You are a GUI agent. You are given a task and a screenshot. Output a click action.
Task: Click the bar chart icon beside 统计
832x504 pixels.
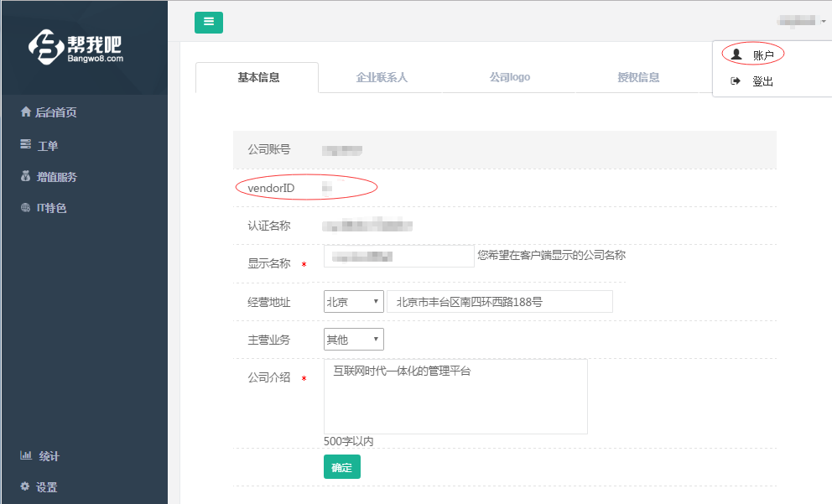(25, 455)
